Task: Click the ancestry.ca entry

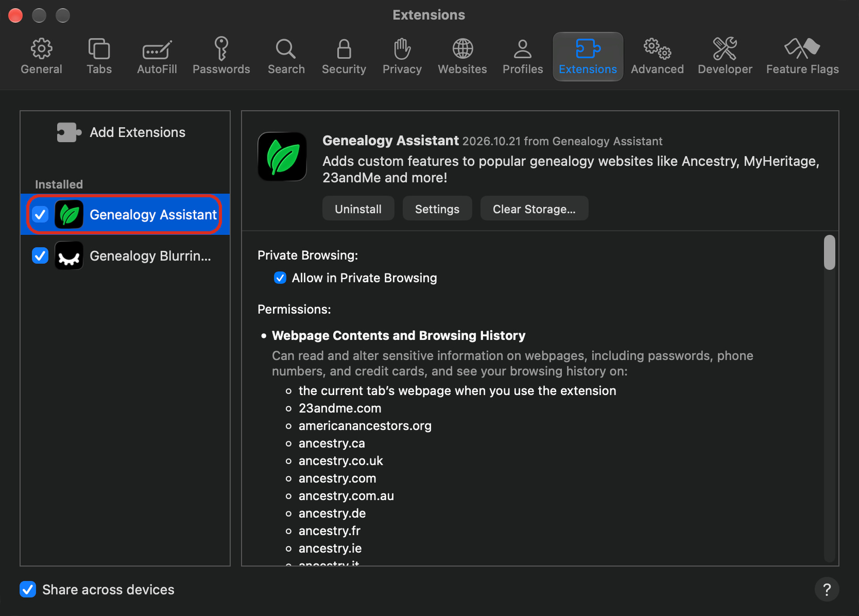Action: click(332, 443)
